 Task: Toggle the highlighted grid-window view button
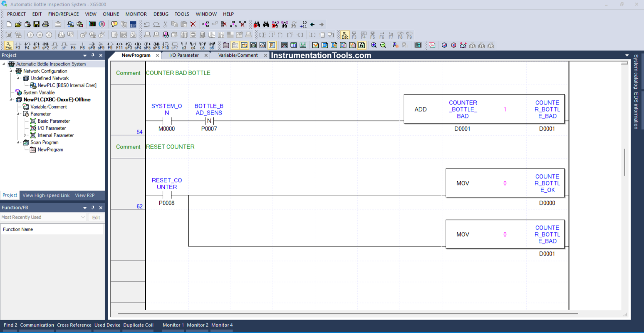(x=235, y=45)
